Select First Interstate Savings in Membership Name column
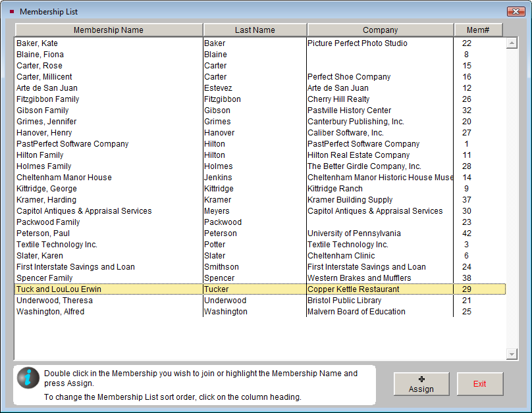 (x=75, y=266)
